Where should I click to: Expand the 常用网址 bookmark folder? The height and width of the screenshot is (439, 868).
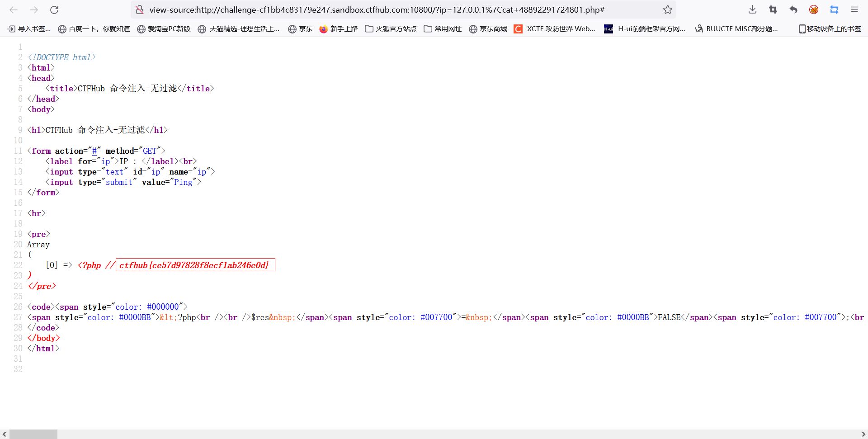[x=443, y=29]
